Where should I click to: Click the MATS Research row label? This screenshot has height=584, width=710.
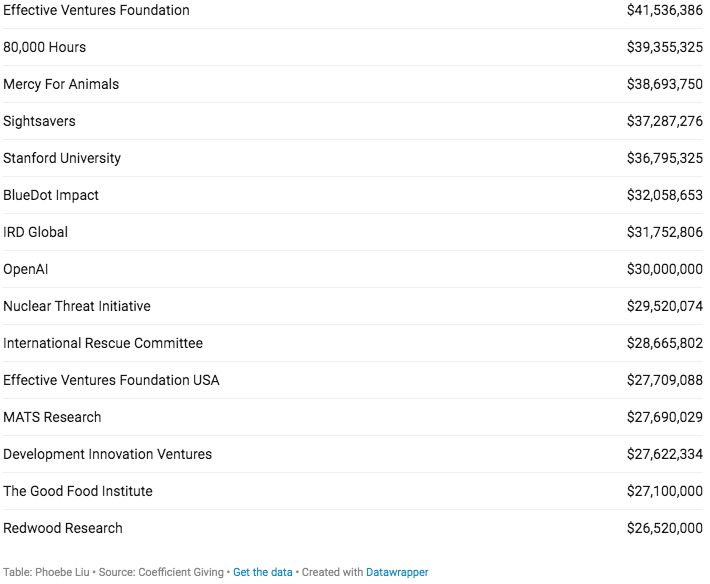52,417
